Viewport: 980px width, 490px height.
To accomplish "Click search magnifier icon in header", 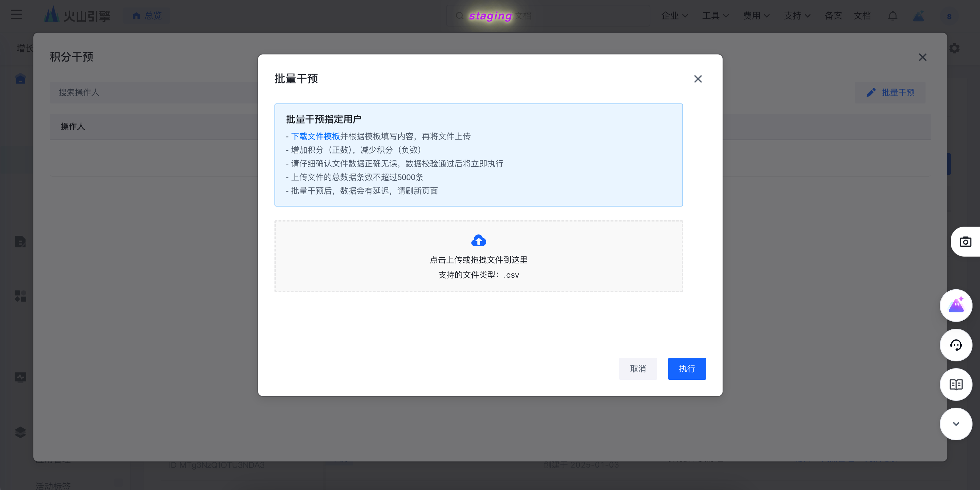I will coord(459,16).
